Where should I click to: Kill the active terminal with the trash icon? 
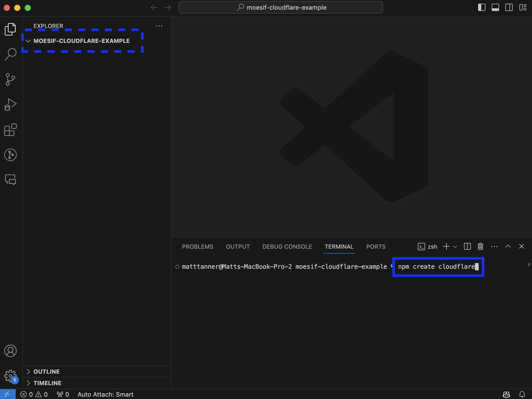coord(480,246)
